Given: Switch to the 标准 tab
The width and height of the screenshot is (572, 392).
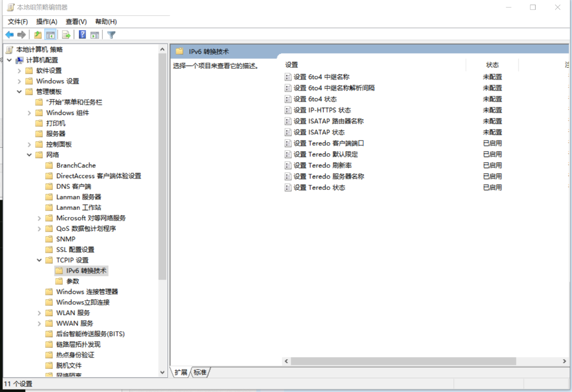Looking at the screenshot, I should 200,373.
